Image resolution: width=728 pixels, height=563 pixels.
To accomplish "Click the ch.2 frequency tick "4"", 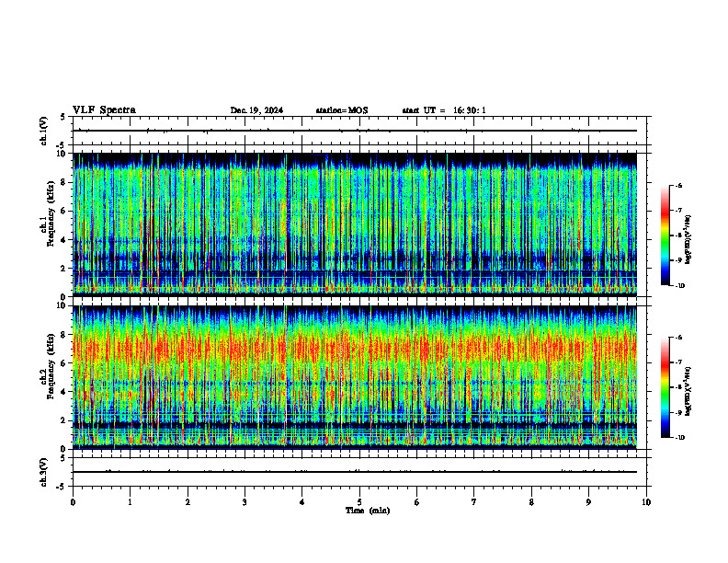I will click(64, 392).
